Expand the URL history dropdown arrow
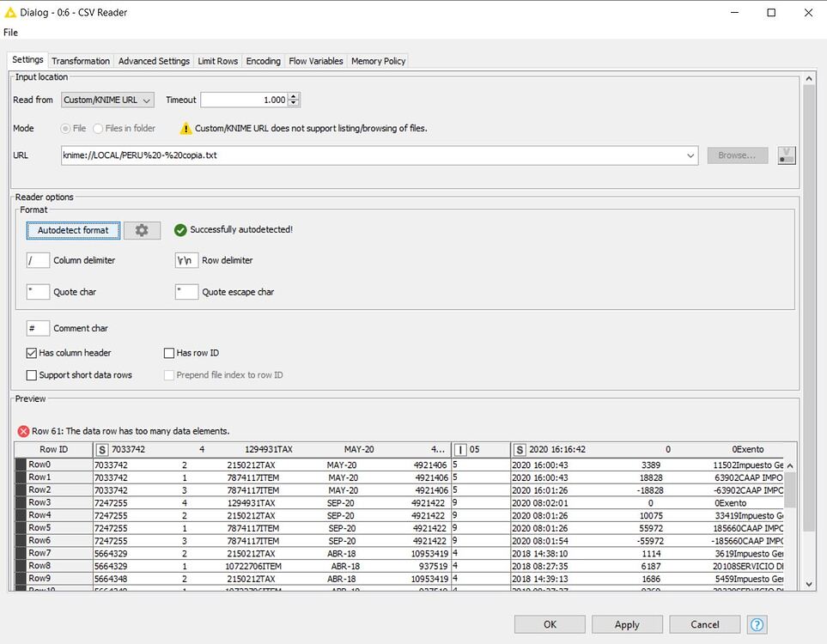 point(690,155)
